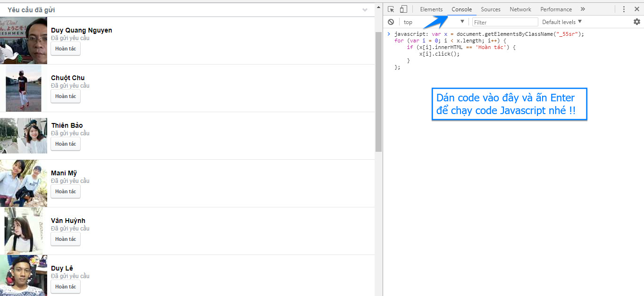Open the Elements tab
This screenshot has width=644, height=296.
click(431, 9)
